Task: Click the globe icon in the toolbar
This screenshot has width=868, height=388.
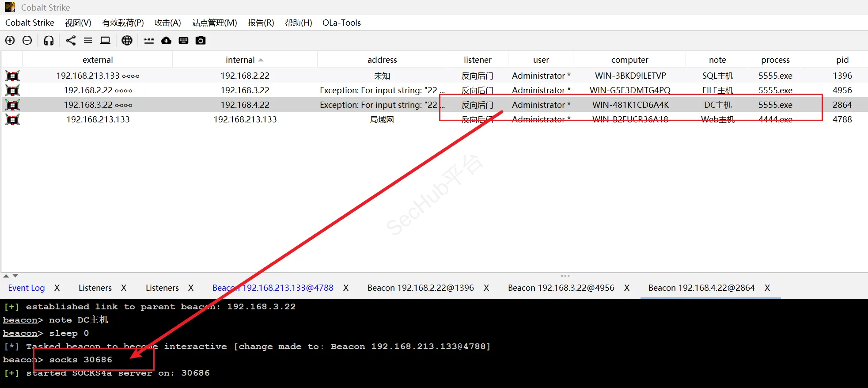Action: 127,41
